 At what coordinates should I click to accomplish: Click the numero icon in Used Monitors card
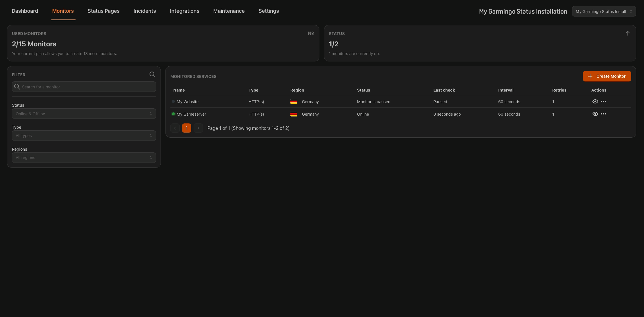pos(311,33)
